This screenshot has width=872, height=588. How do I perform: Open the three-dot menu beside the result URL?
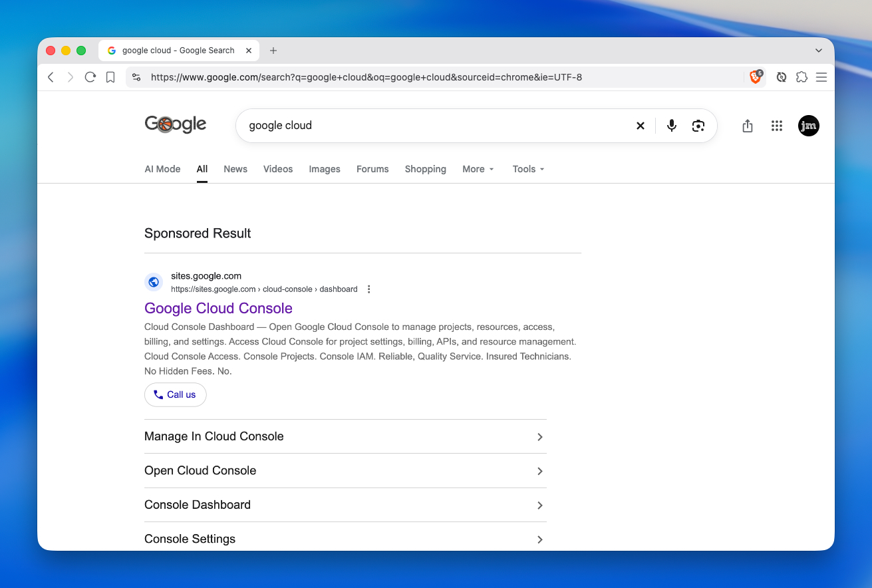click(x=369, y=289)
